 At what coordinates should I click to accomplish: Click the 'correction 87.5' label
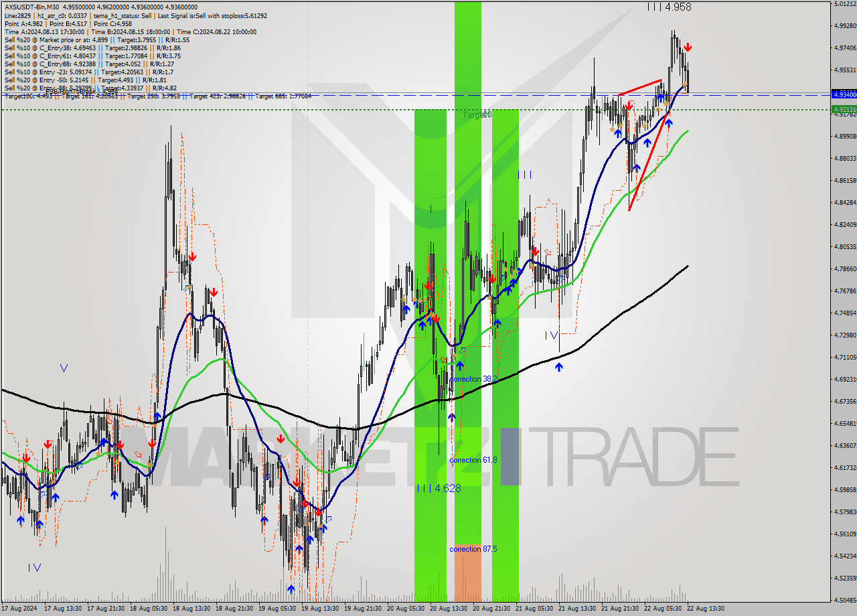point(473,549)
